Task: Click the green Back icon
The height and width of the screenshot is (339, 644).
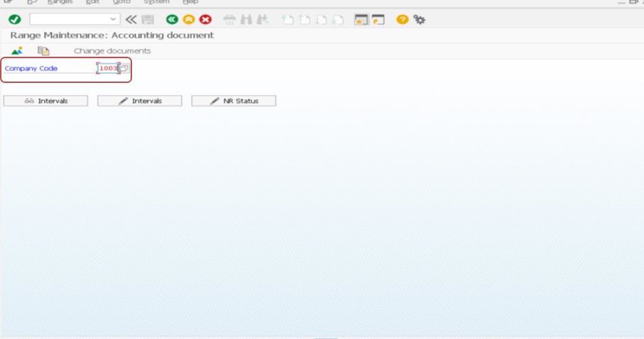Action: [x=172, y=19]
